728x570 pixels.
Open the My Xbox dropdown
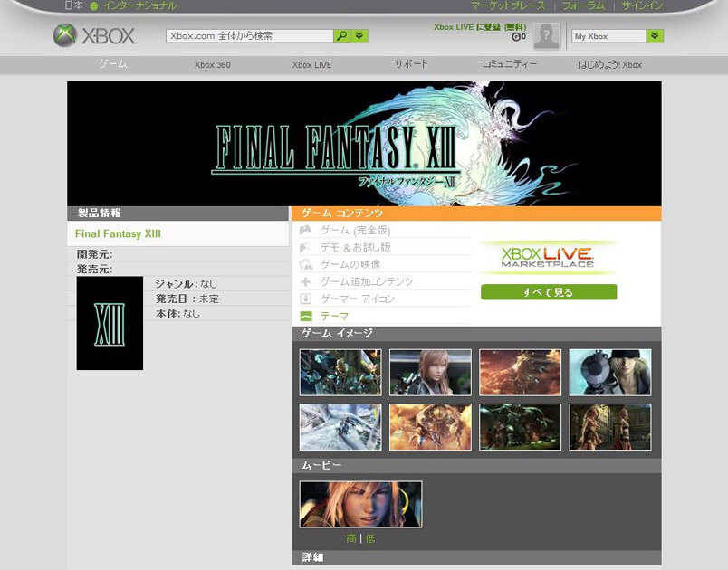[x=655, y=35]
